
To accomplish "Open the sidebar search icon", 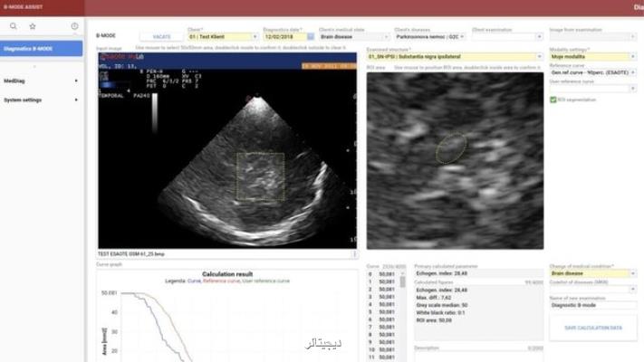I will pos(14,26).
